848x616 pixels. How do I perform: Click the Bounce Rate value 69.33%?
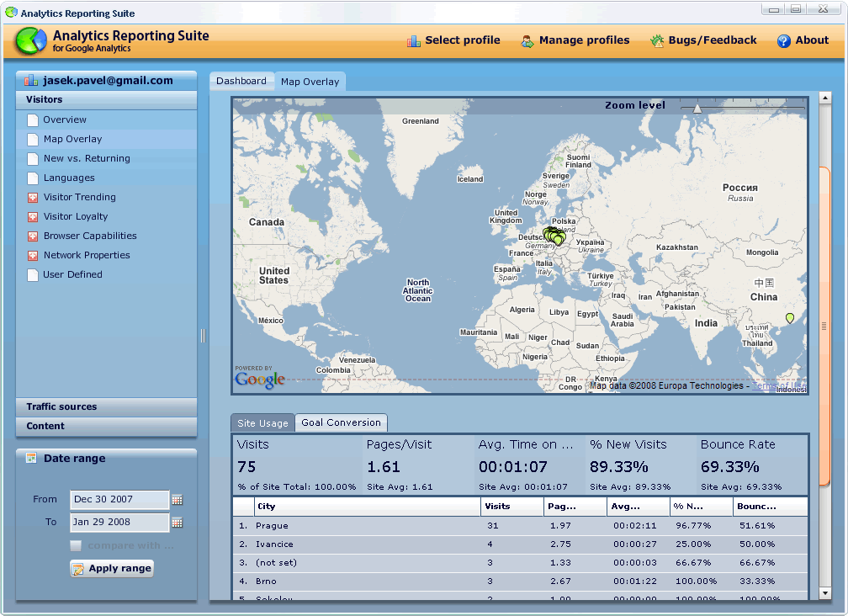730,467
